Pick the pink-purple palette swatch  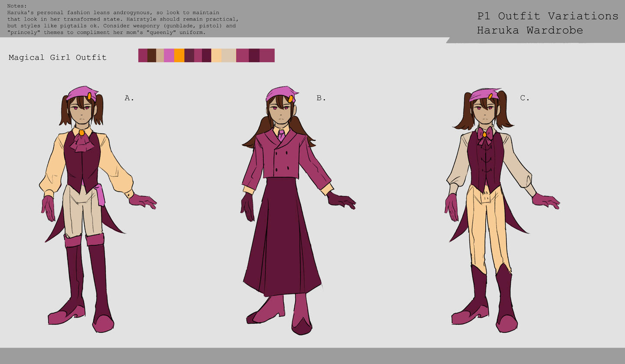[169, 56]
